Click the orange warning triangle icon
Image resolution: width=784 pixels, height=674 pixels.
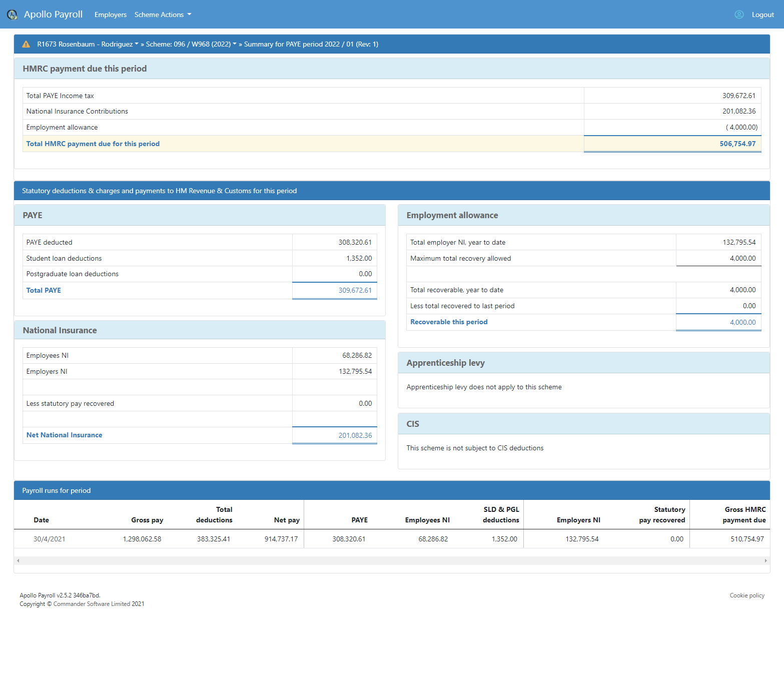point(26,45)
